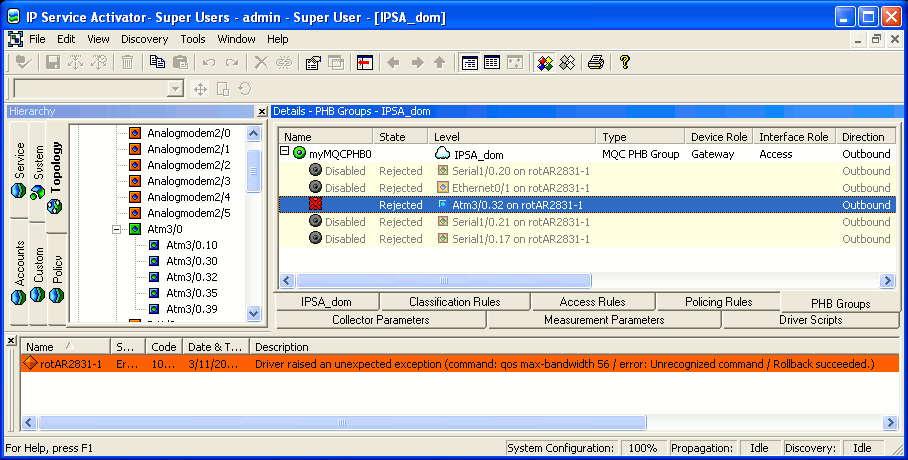
Task: Click the Copy icon in toolbar
Action: (157, 63)
